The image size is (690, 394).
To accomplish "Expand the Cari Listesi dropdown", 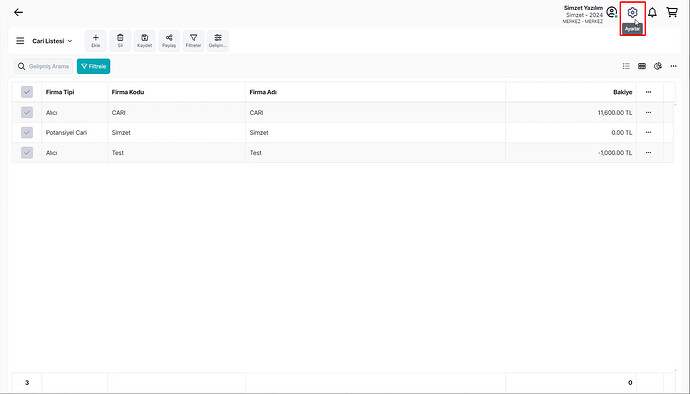I will coord(52,41).
